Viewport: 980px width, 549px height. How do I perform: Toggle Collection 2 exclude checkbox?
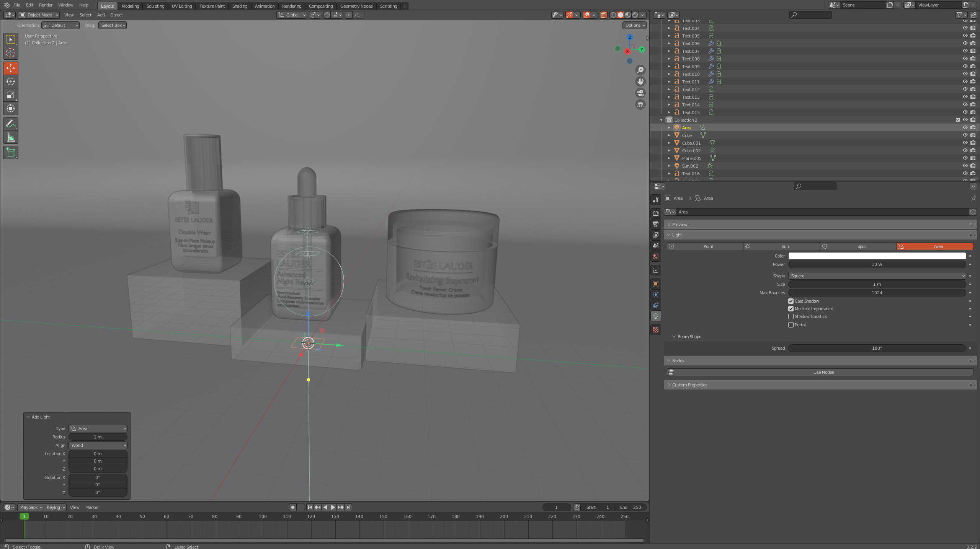[958, 120]
